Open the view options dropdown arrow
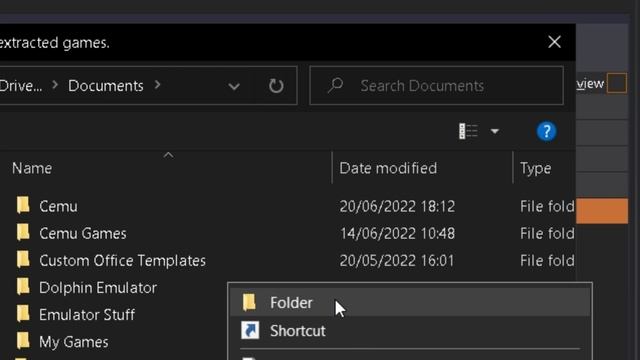Screen dimensions: 640x360 click(x=495, y=131)
